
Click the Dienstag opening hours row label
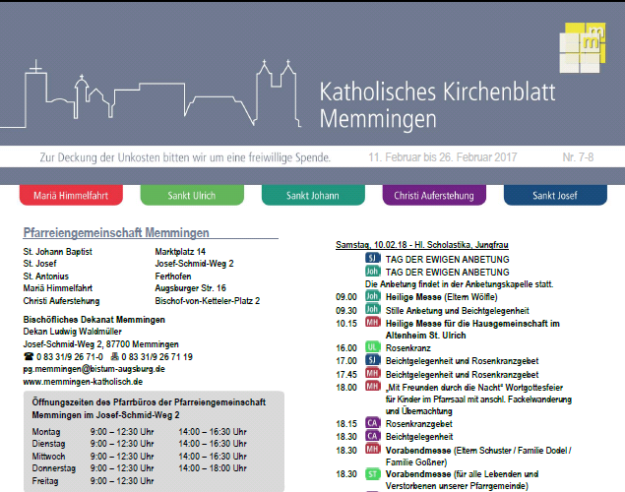(x=49, y=444)
